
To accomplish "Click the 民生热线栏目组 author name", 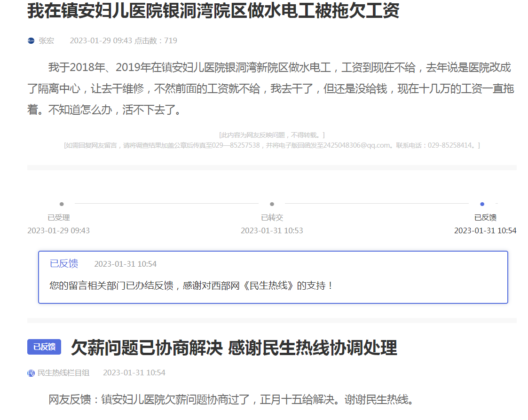I will [x=63, y=373].
